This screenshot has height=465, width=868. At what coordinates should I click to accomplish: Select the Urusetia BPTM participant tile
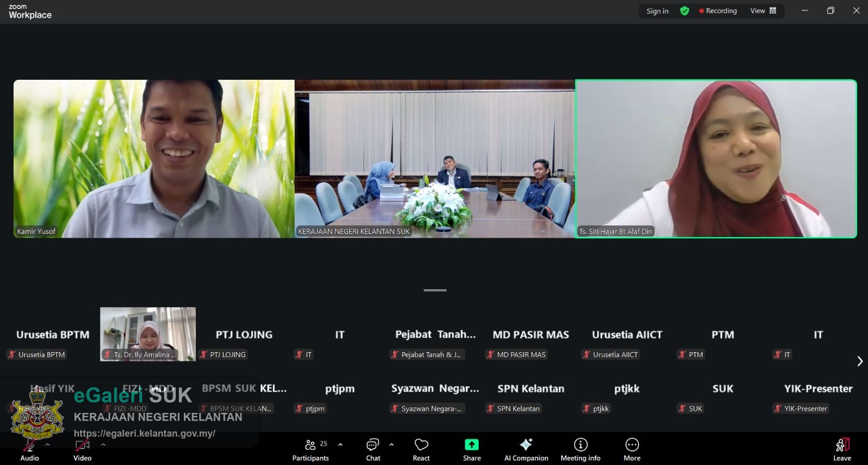[x=53, y=335]
